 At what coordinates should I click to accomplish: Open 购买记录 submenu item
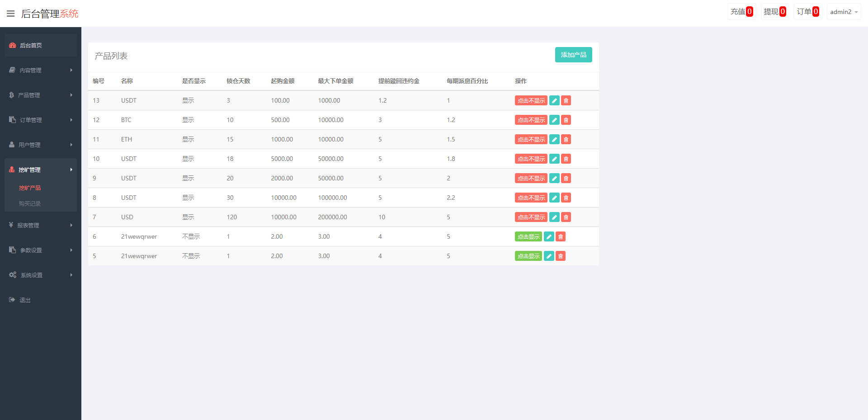click(x=30, y=203)
